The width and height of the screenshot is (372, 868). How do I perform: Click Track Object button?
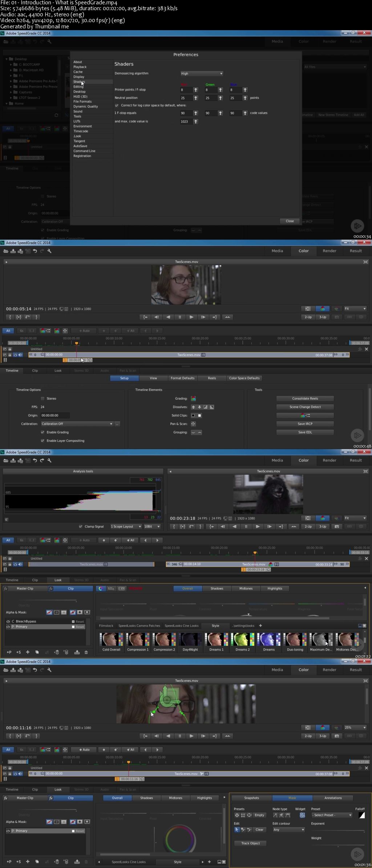250,843
